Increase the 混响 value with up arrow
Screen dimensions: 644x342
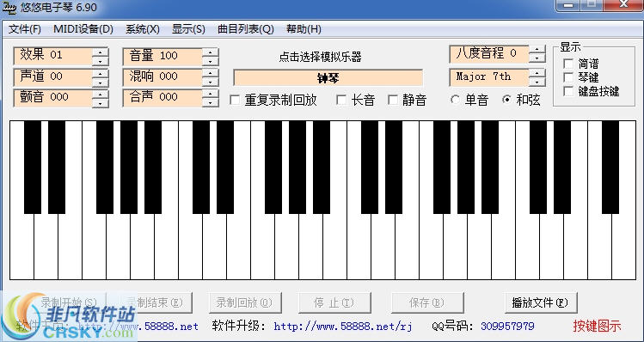pos(211,73)
